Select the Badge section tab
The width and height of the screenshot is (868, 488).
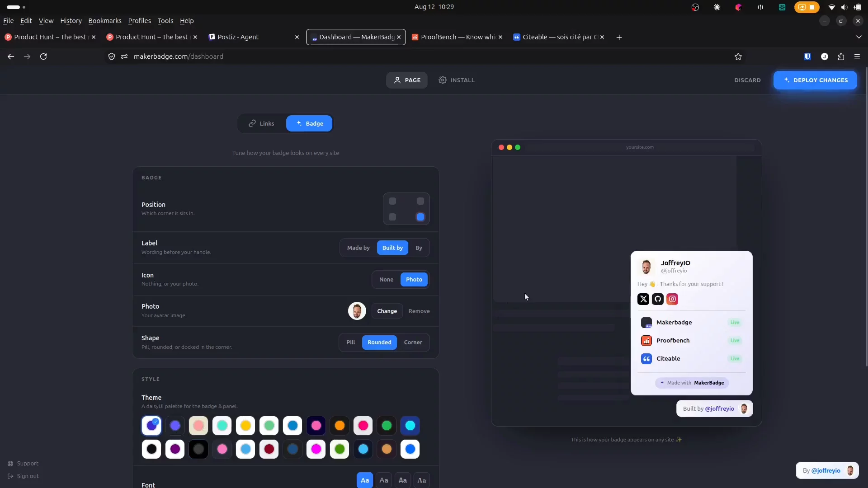(309, 124)
